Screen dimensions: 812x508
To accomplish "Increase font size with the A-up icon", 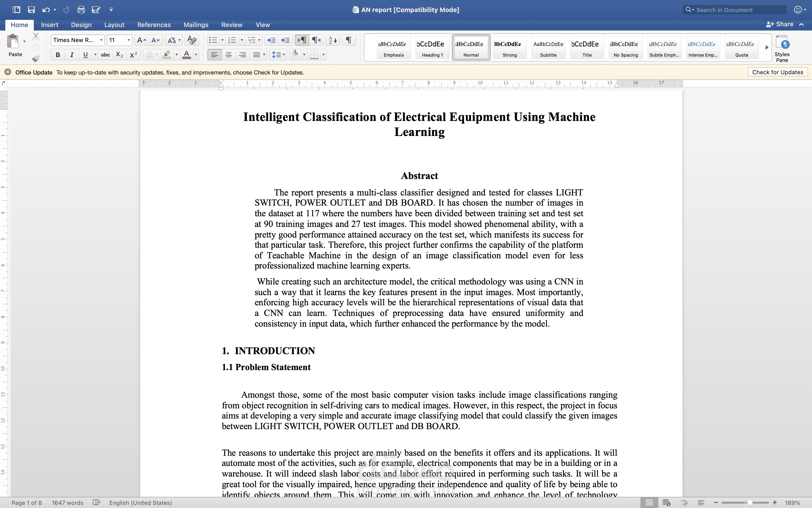I will [x=142, y=40].
